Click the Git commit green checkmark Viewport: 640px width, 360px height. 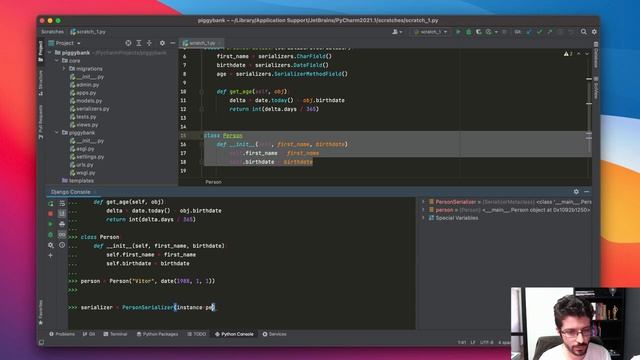540,32
